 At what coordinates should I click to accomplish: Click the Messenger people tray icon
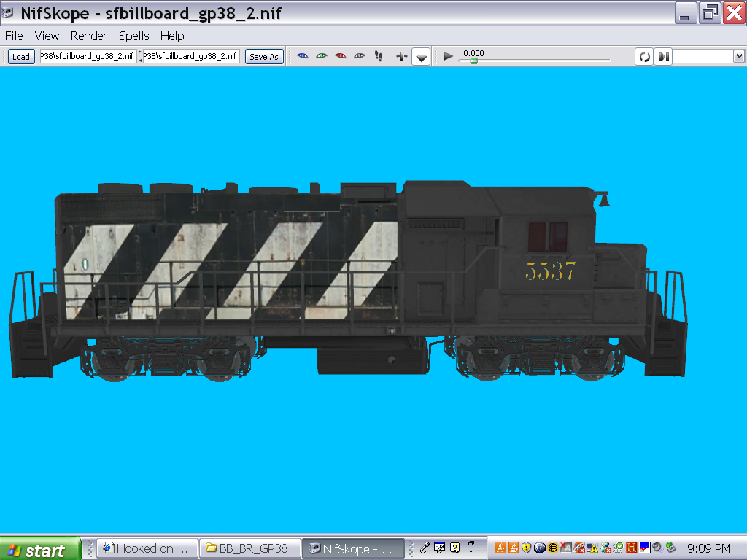pos(605,548)
